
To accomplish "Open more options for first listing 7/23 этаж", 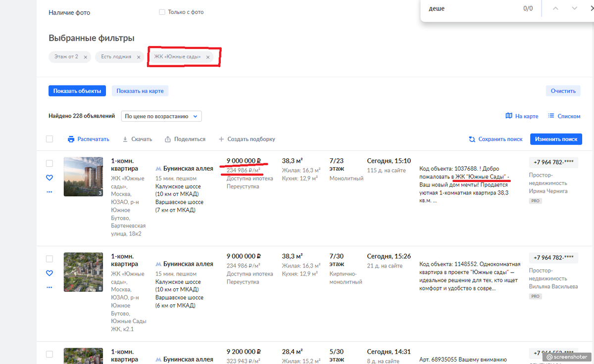I will pos(49,192).
